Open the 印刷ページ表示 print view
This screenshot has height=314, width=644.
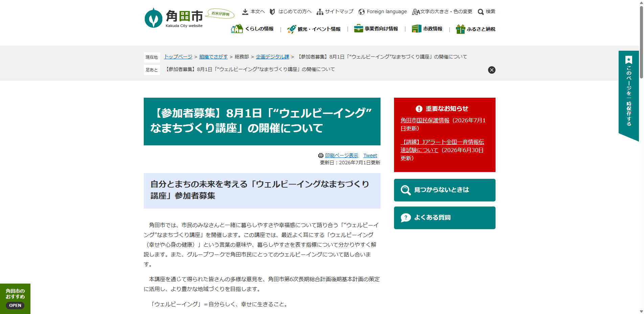pyautogui.click(x=342, y=155)
